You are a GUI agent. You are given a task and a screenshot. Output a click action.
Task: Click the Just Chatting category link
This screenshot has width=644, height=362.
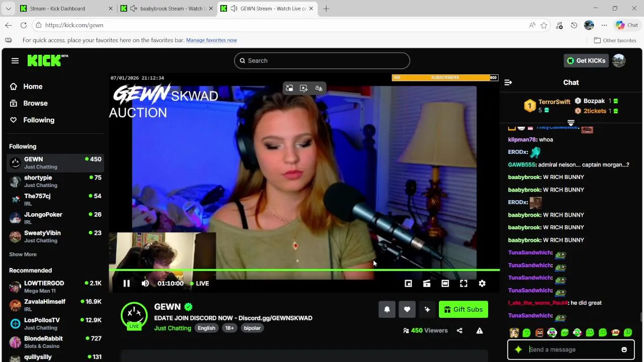point(173,328)
